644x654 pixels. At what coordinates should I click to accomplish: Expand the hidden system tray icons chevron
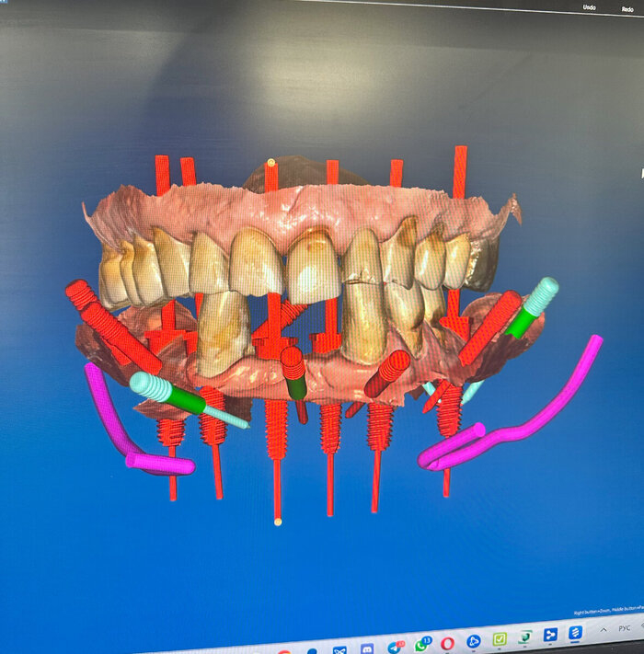604,630
